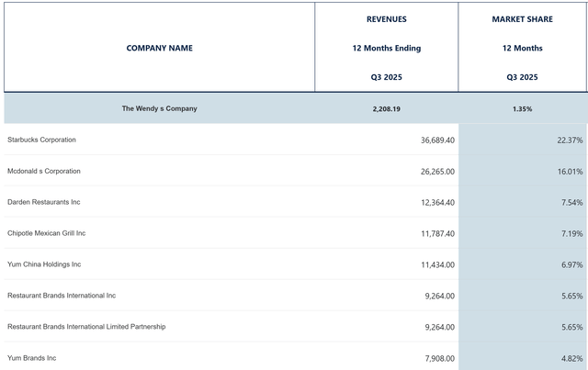The height and width of the screenshot is (370, 588).
Task: Click Wendy's revenue value 2,208.19
Action: pos(386,108)
